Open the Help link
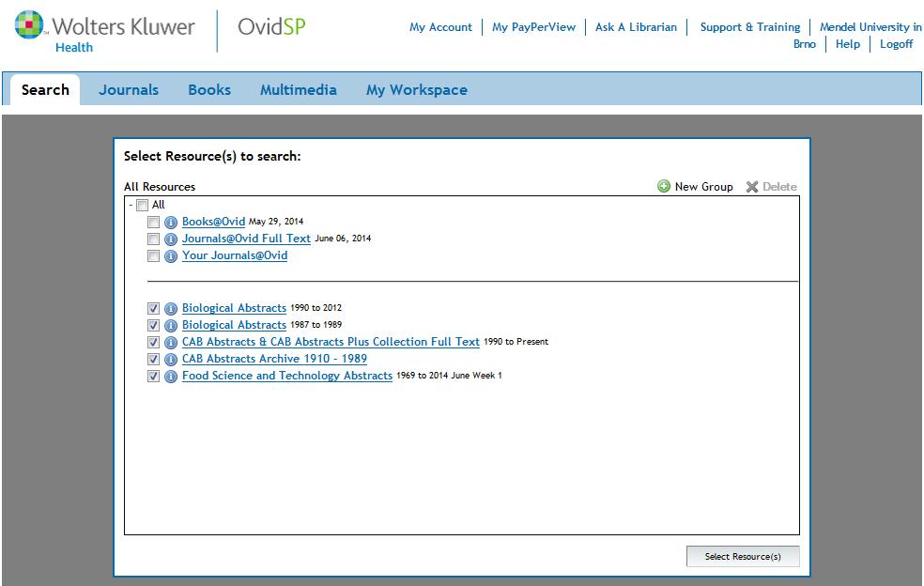 pos(848,44)
